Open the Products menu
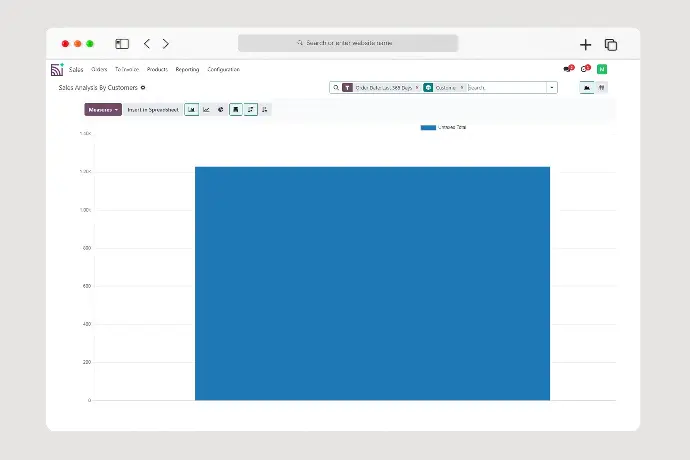 [157, 70]
